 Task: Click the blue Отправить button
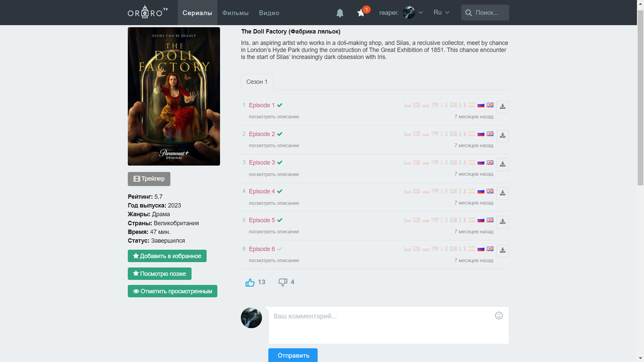(x=293, y=355)
